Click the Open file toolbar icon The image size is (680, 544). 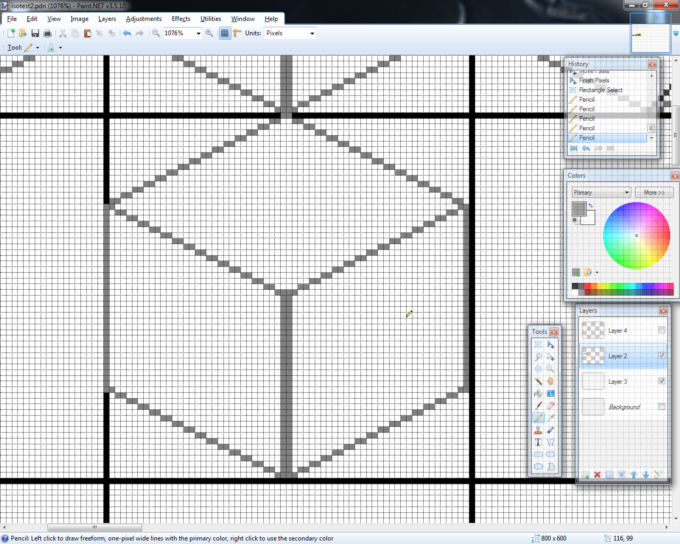23,33
